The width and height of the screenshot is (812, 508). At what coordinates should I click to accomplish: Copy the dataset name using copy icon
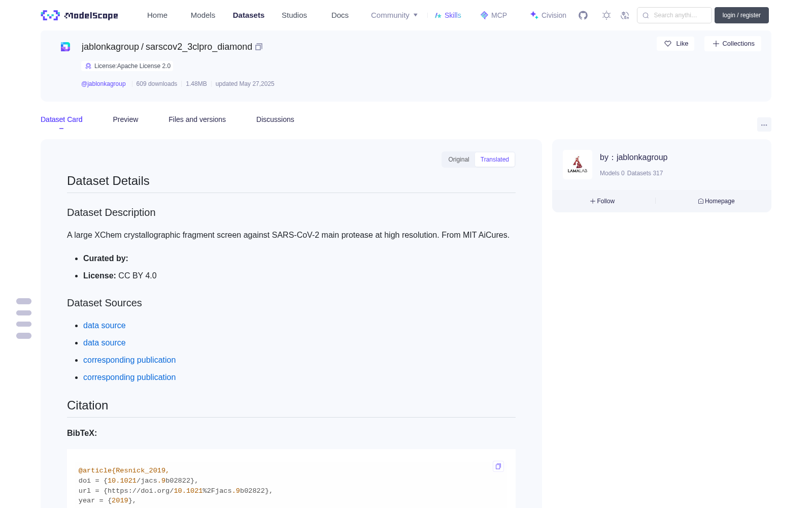[x=259, y=47]
